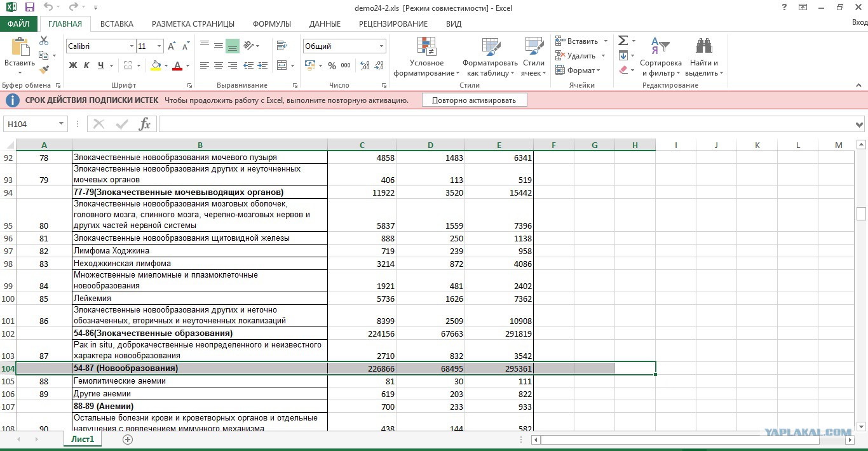Decrease font size with the small A icon
Screen dimensions: 868x451
coord(186,46)
